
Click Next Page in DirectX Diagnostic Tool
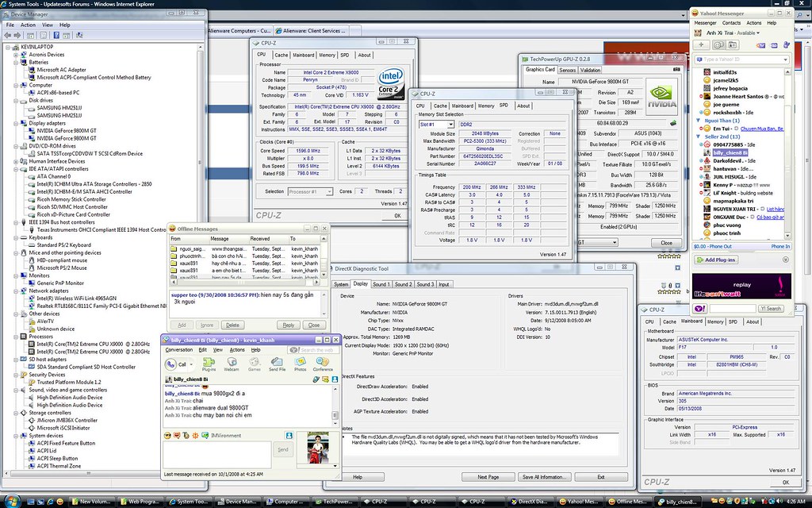(488, 477)
